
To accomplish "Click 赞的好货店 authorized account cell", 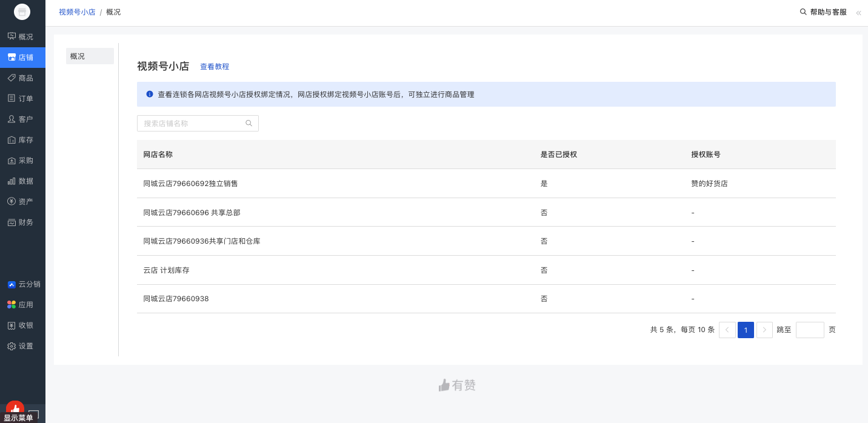I will click(x=709, y=183).
